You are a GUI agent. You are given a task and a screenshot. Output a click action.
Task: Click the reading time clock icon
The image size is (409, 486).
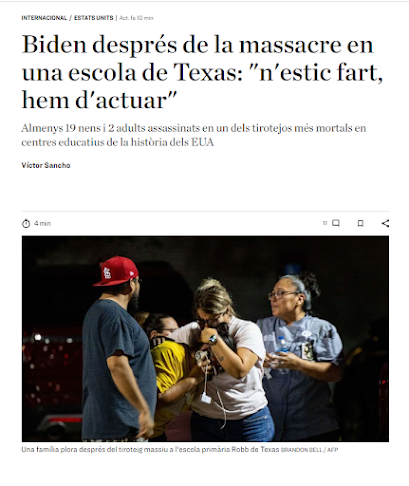tap(26, 223)
